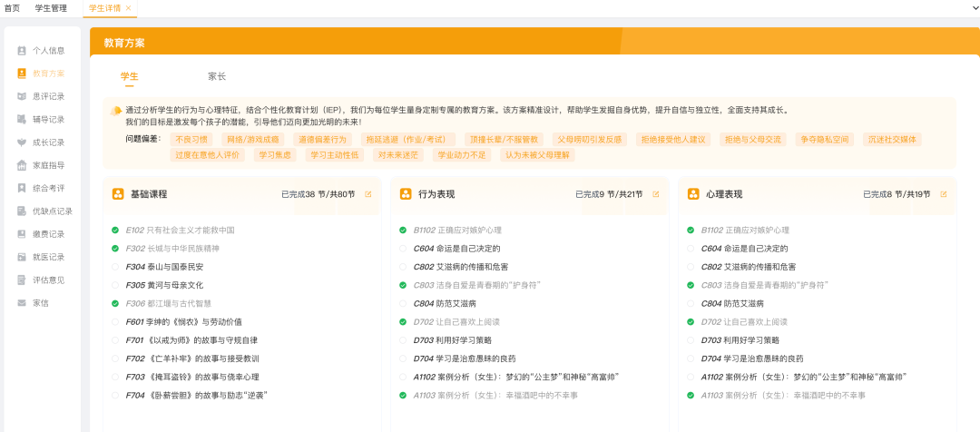Toggle completion of F306 都江堰与古代智慧
The width and height of the screenshot is (980, 432).
point(115,303)
